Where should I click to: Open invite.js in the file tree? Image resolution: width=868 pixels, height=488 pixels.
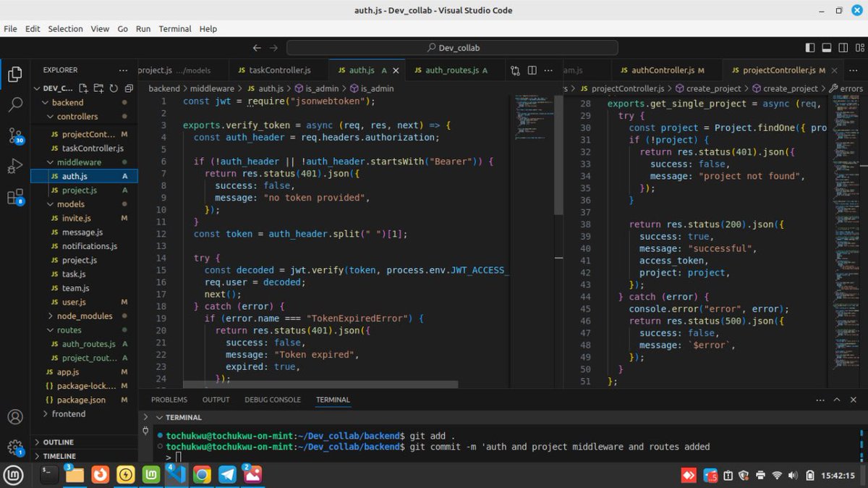77,218
